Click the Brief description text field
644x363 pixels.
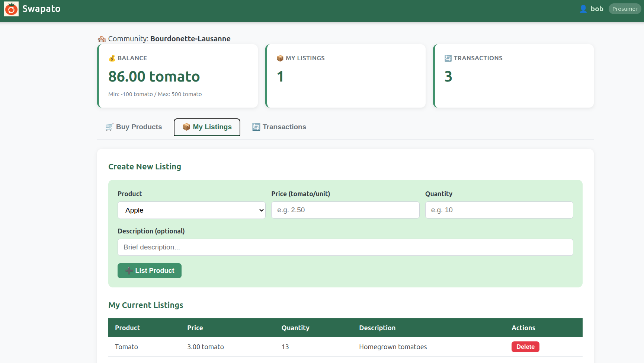coord(345,247)
